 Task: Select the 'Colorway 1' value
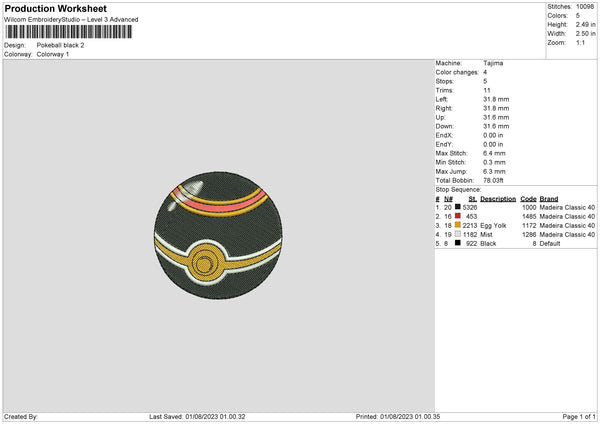point(53,54)
